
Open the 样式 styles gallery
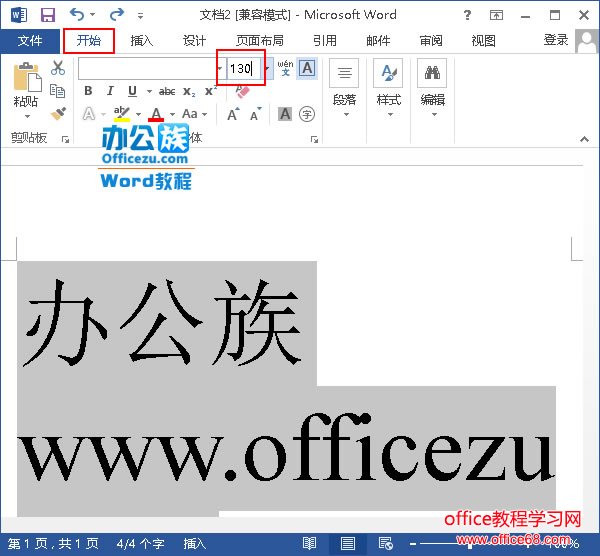[389, 89]
